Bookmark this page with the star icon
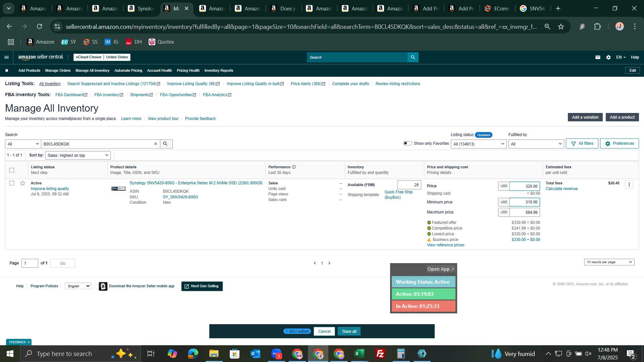 click(561, 26)
